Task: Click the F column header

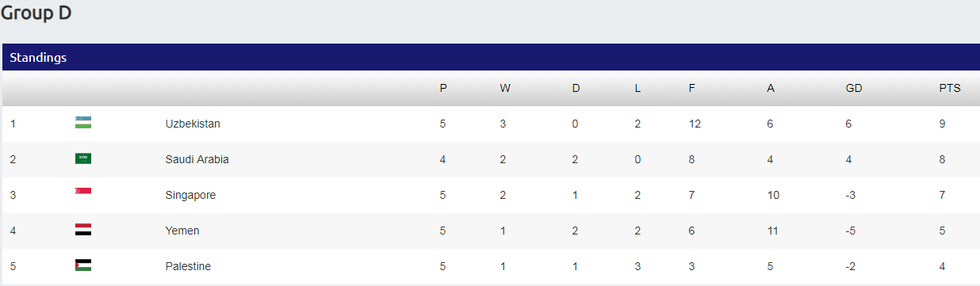Action: coord(691,88)
